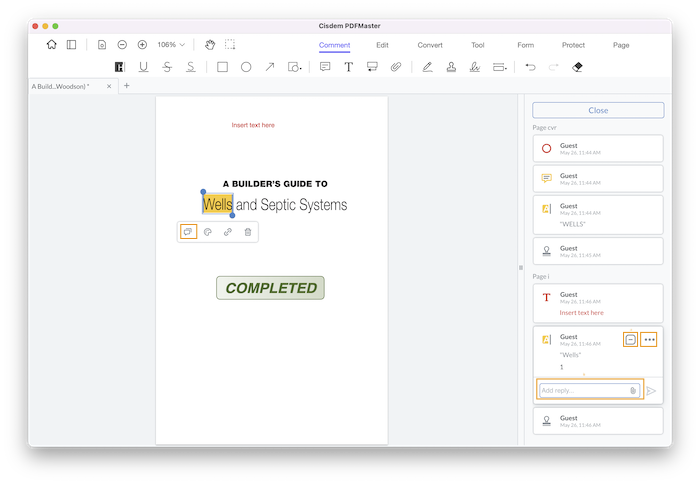Click the link icon in floating toolbar
700x484 pixels.
pos(228,232)
